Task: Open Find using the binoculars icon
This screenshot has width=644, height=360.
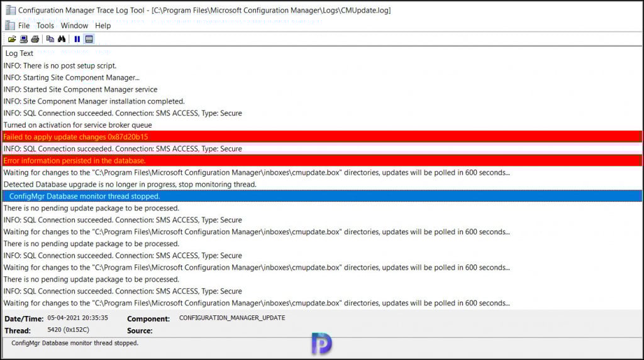Action: click(x=62, y=39)
